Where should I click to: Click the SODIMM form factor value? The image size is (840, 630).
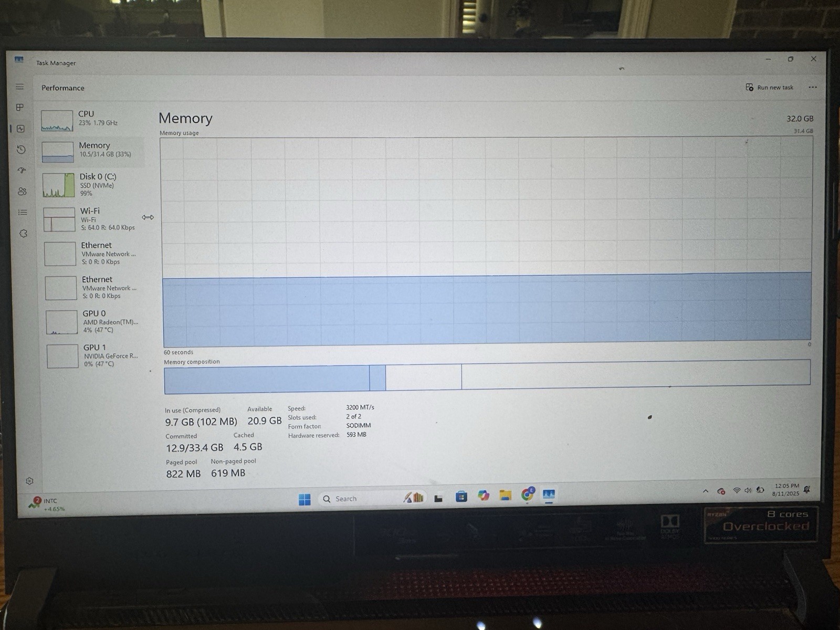tap(359, 425)
